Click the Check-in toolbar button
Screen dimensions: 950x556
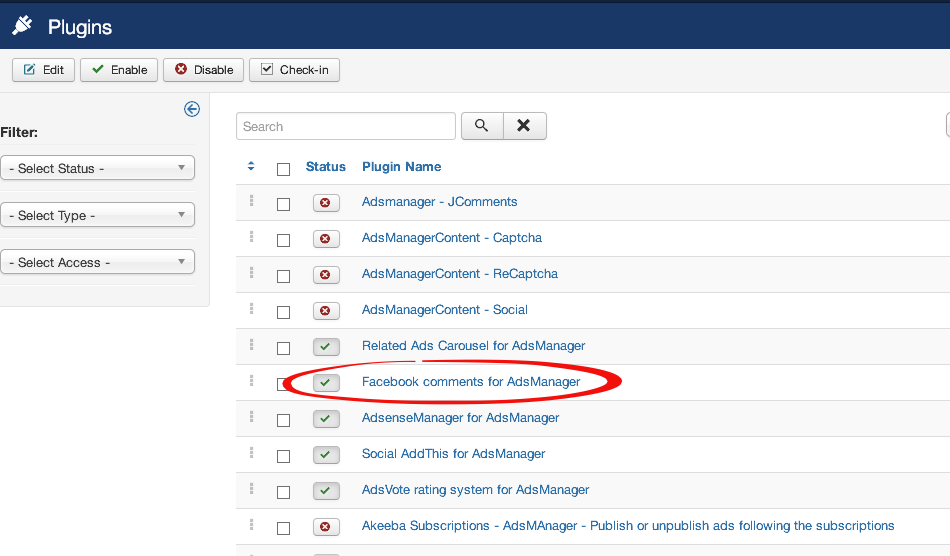point(294,70)
